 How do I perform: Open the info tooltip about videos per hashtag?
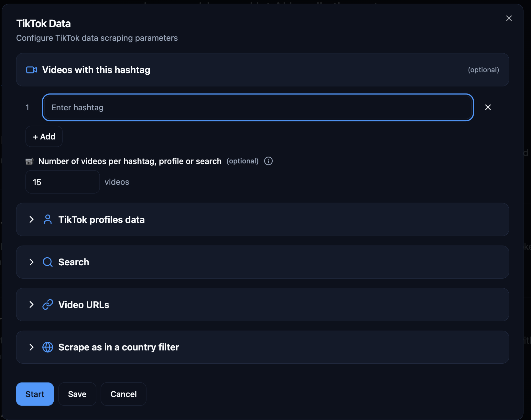268,161
